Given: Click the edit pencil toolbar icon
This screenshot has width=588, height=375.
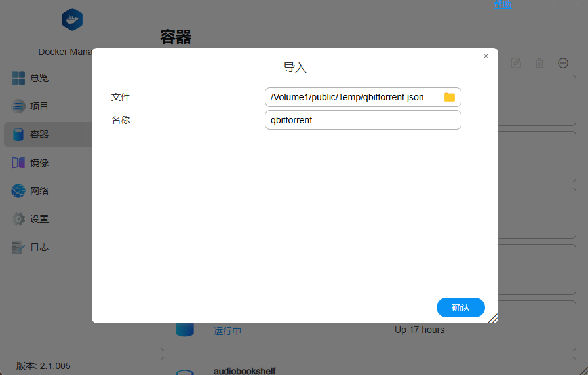Looking at the screenshot, I should click(516, 63).
